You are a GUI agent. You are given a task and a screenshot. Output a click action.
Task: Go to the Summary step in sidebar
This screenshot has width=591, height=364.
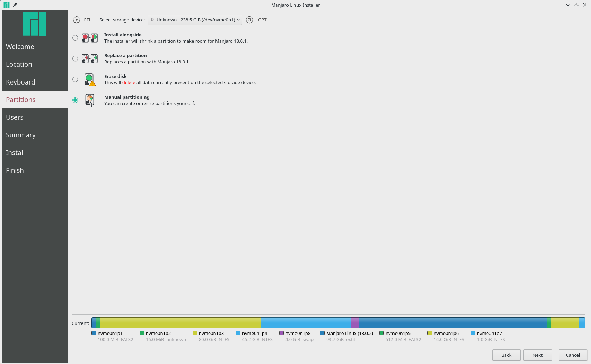35,135
